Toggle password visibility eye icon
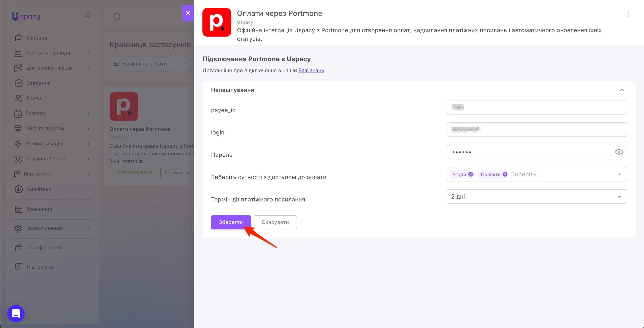This screenshot has width=644, height=328. [619, 152]
